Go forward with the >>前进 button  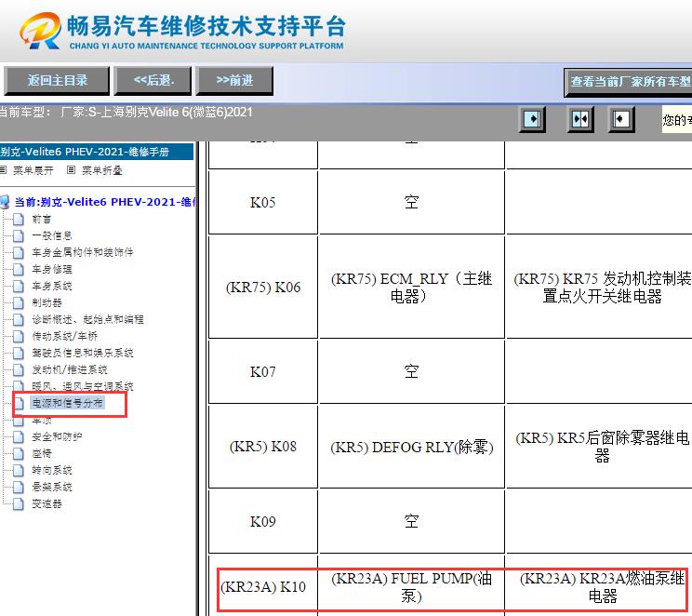point(234,80)
